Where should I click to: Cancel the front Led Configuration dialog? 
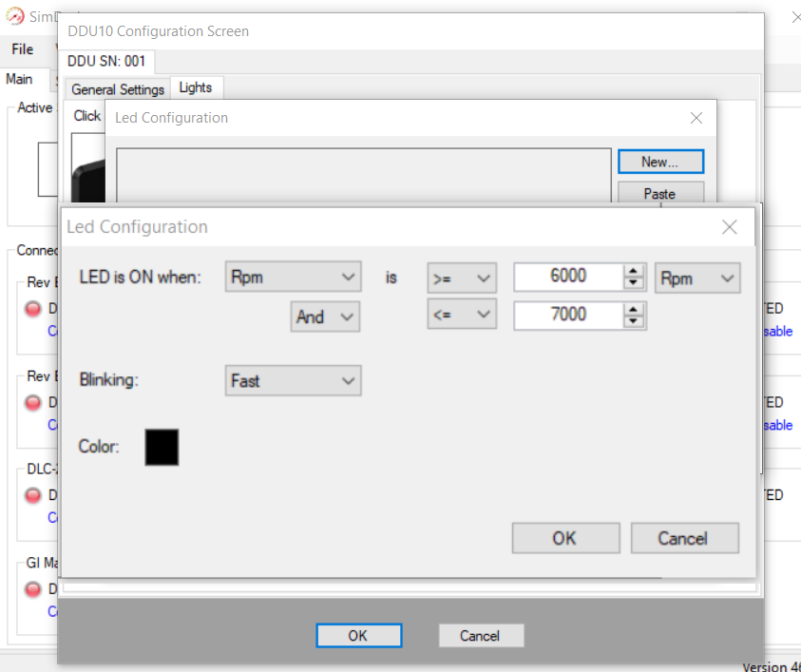pos(684,538)
